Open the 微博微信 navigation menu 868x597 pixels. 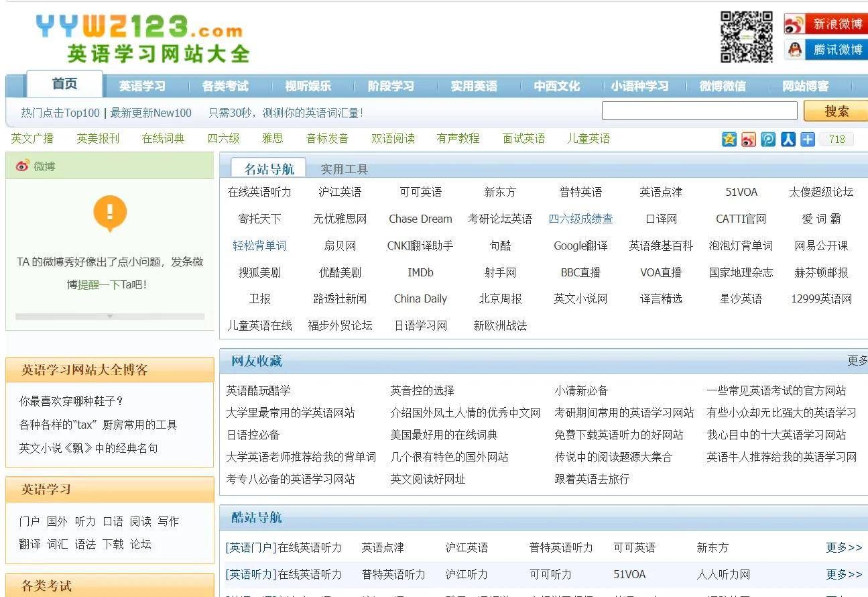[x=723, y=86]
